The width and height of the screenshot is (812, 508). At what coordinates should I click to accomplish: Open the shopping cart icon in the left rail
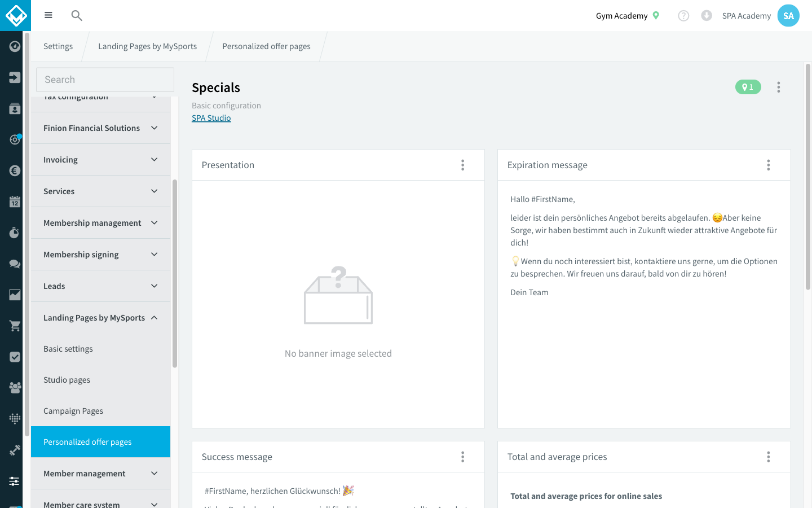[x=15, y=326]
